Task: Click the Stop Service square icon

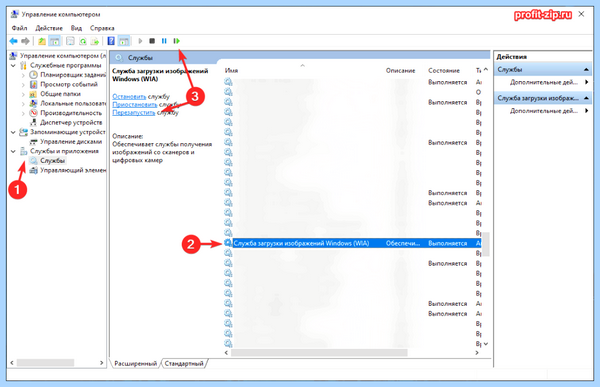Action: click(x=152, y=41)
